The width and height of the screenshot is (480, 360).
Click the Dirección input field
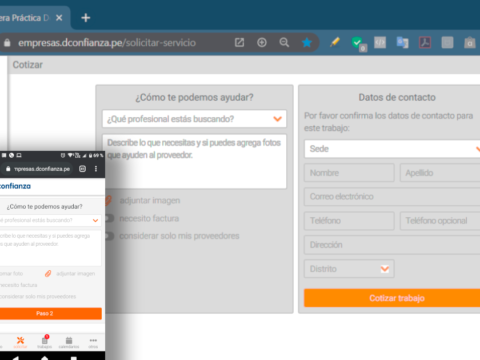pos(392,245)
